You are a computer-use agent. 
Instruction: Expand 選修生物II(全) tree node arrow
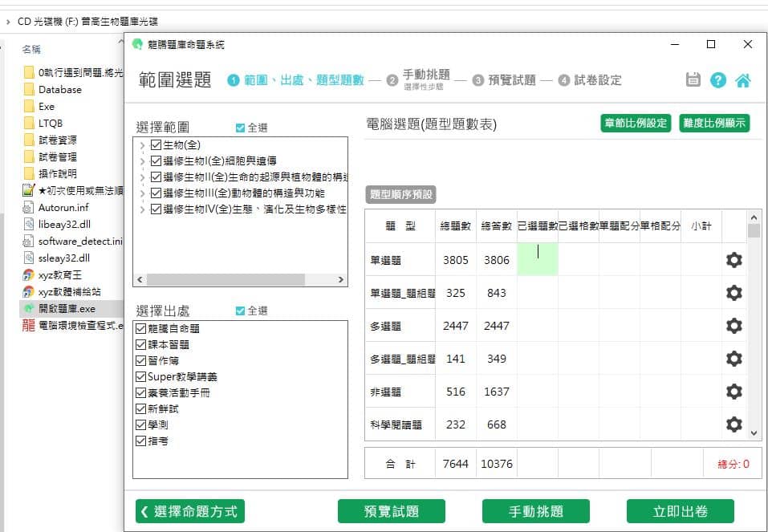click(x=142, y=177)
